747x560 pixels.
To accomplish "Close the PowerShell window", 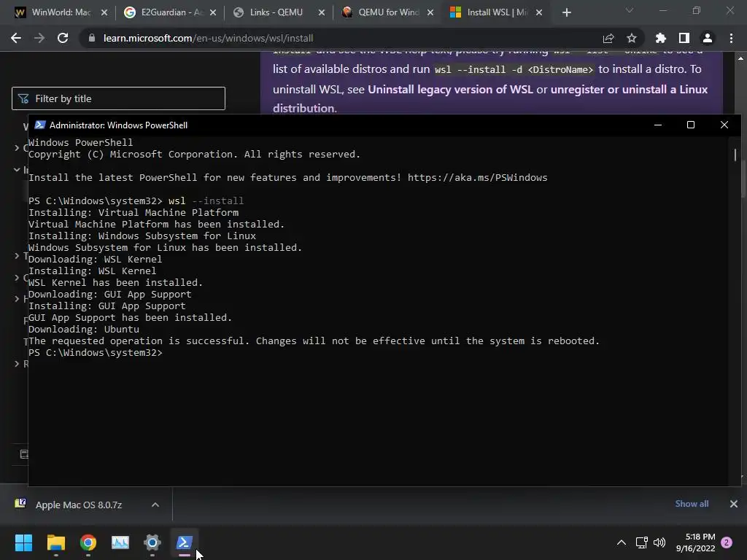I will click(x=724, y=125).
